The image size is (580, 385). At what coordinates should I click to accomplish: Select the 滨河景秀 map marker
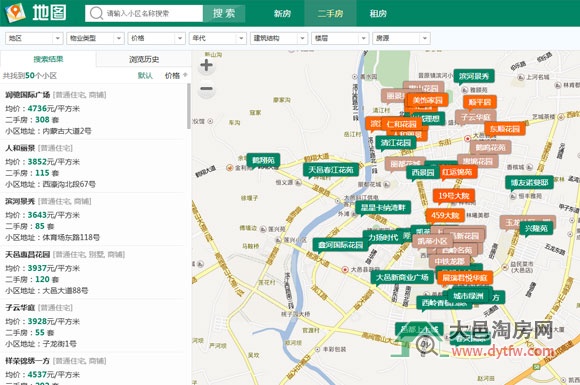click(474, 77)
